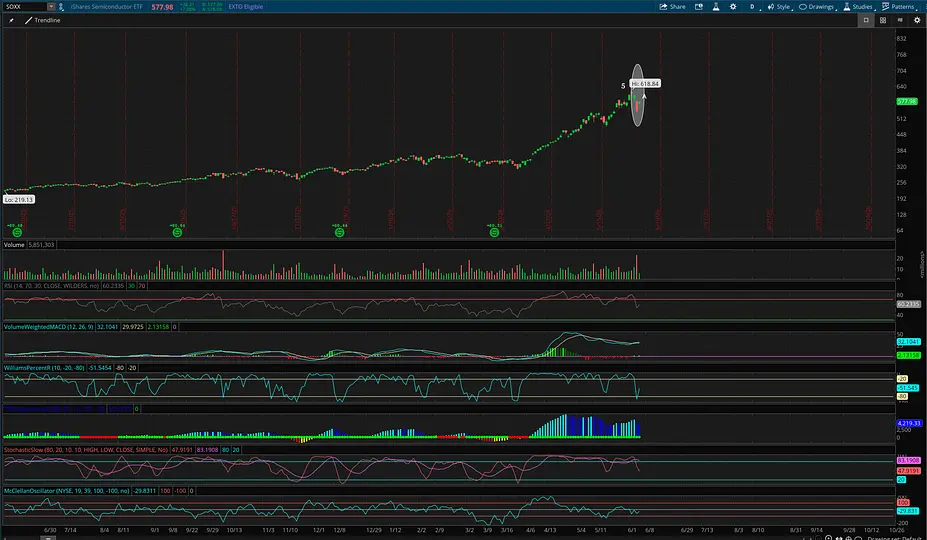927x540 pixels.
Task: Click the symbol actions person icon
Action: coord(61,7)
